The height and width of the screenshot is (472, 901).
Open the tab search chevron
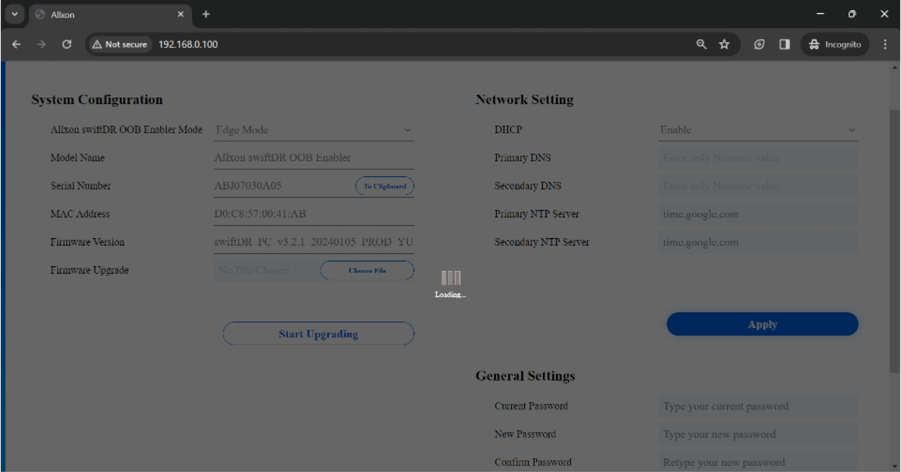coord(14,14)
